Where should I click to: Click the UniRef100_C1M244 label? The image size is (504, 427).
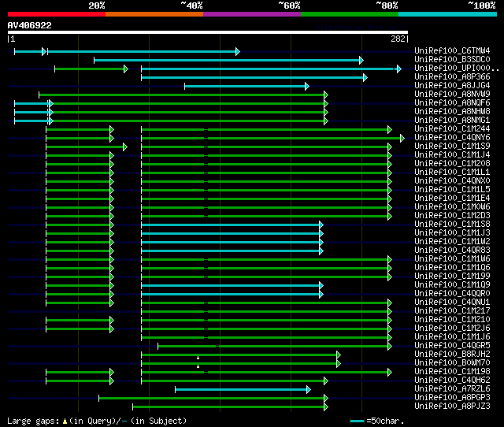pyautogui.click(x=452, y=129)
